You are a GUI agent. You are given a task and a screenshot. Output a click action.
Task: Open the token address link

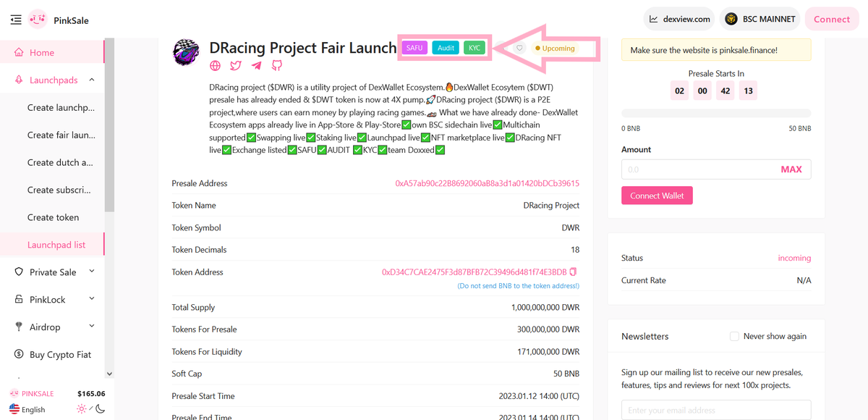click(475, 272)
